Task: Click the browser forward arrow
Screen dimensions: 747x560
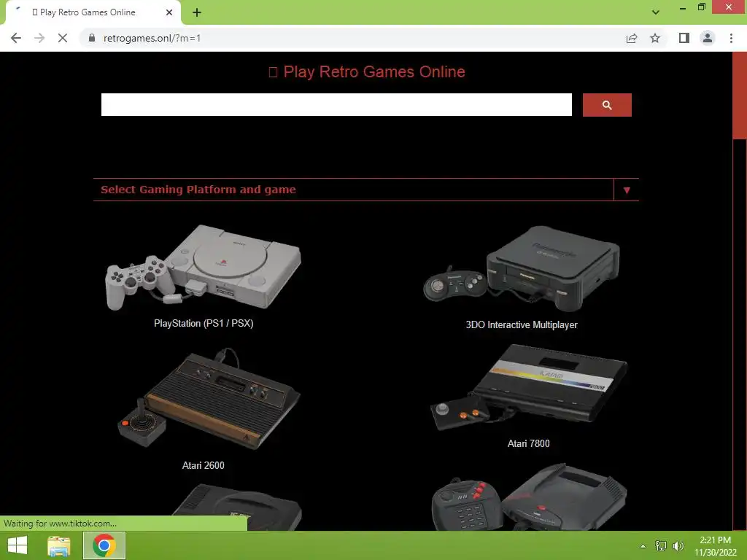Action: pos(39,38)
